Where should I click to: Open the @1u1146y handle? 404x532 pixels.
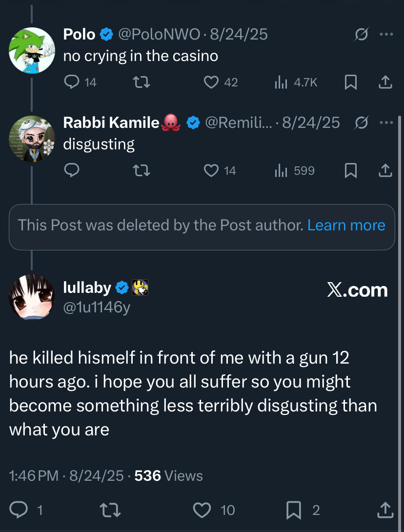pyautogui.click(x=97, y=307)
